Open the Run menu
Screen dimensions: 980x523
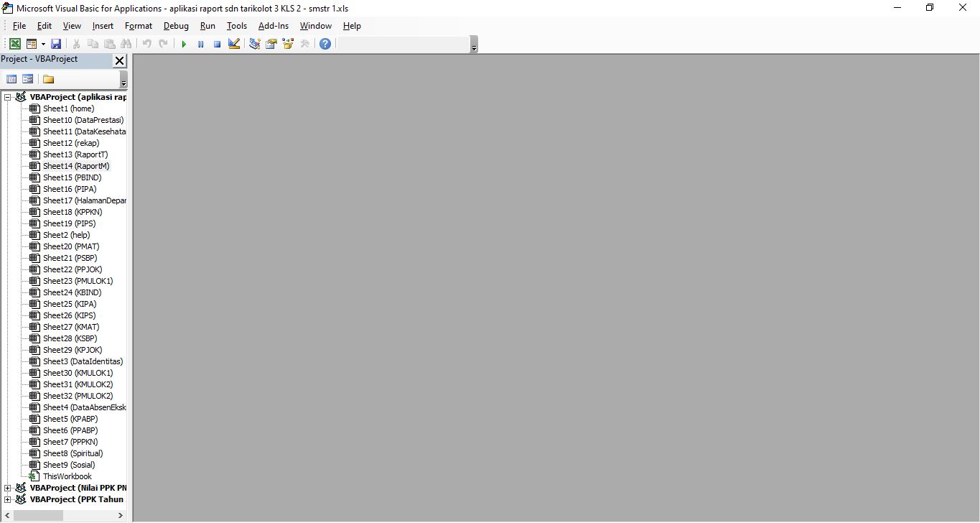point(207,26)
